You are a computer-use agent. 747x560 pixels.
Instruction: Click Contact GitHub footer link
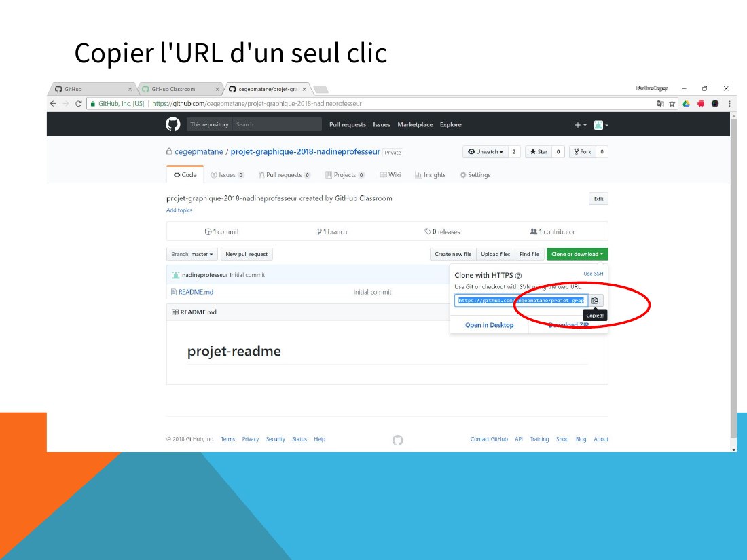click(489, 440)
